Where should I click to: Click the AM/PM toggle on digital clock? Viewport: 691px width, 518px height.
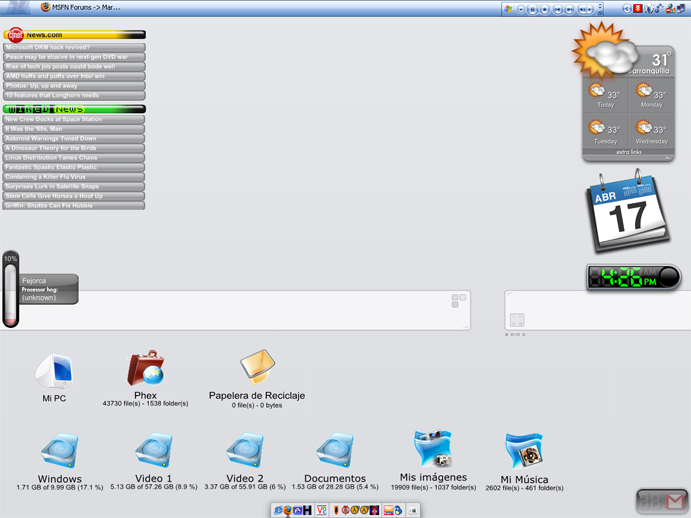(x=650, y=277)
